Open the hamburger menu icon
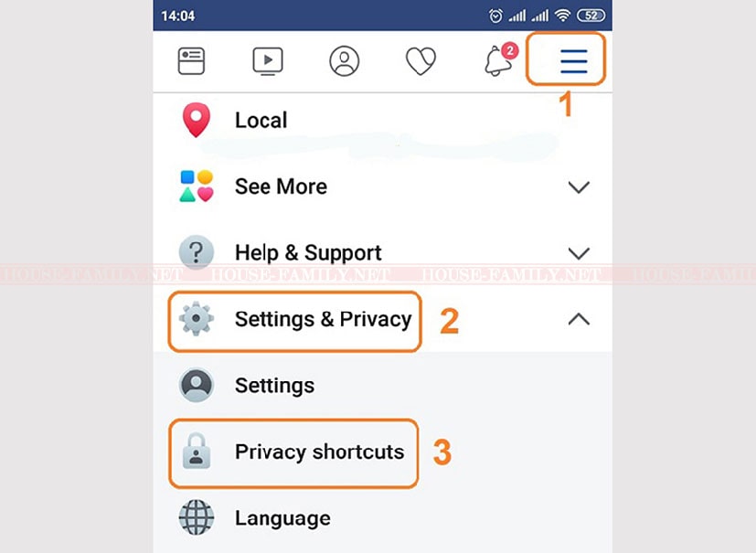The height and width of the screenshot is (553, 756). point(574,61)
